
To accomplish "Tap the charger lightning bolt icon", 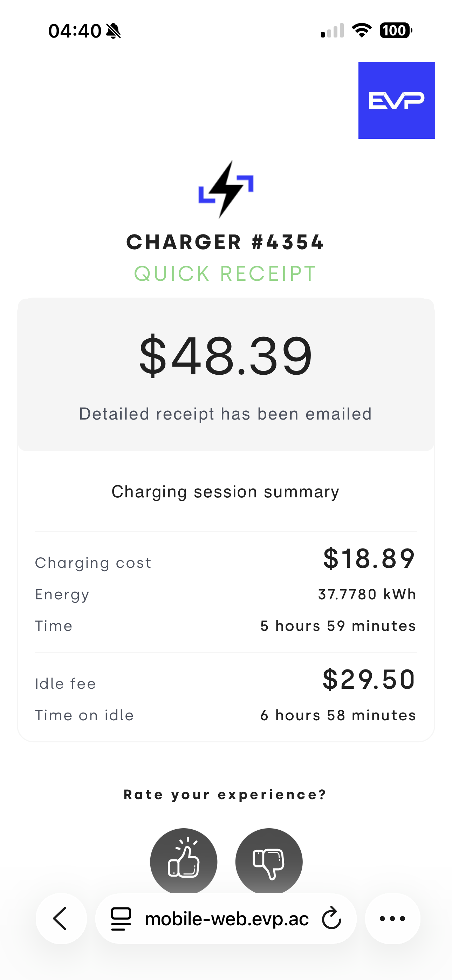I will (226, 189).
